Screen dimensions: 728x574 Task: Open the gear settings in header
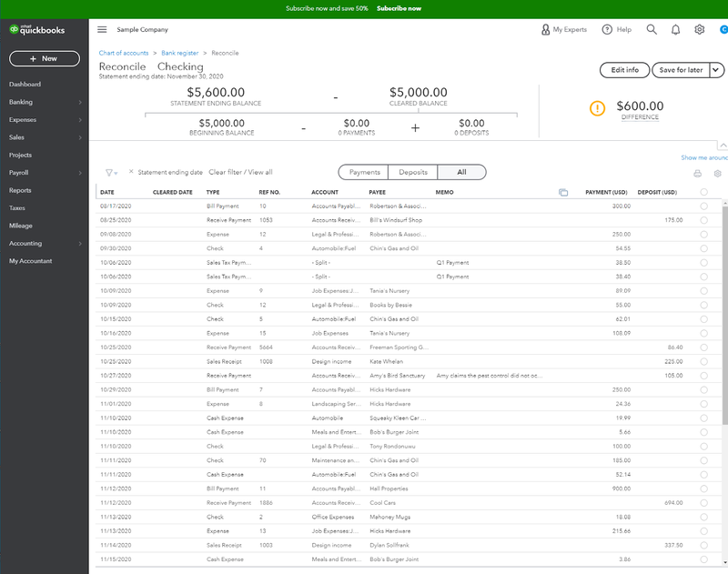[x=700, y=29]
